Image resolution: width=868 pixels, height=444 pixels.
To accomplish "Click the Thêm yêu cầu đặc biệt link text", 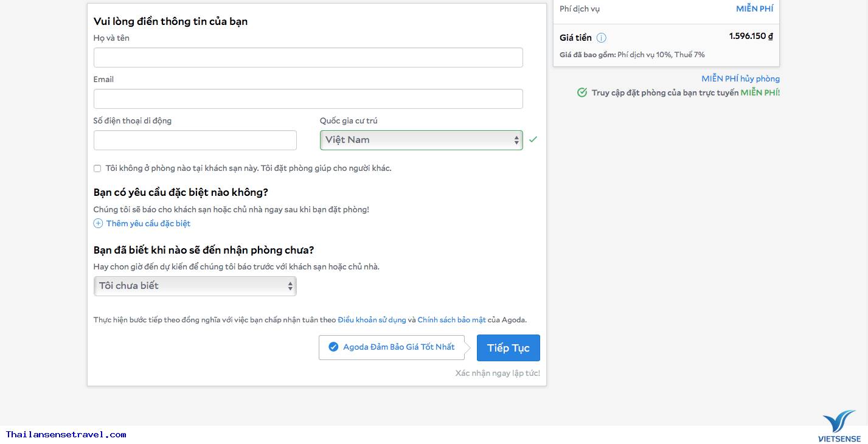I will tap(148, 223).
